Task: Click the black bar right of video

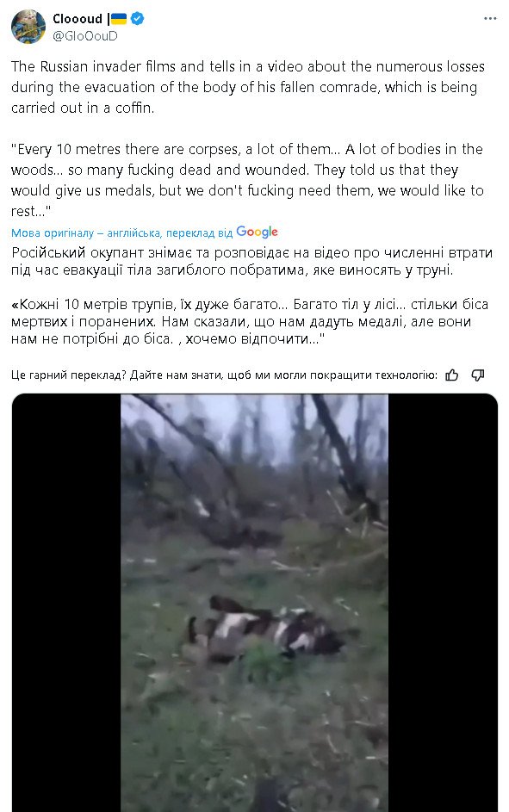Action: click(x=443, y=603)
